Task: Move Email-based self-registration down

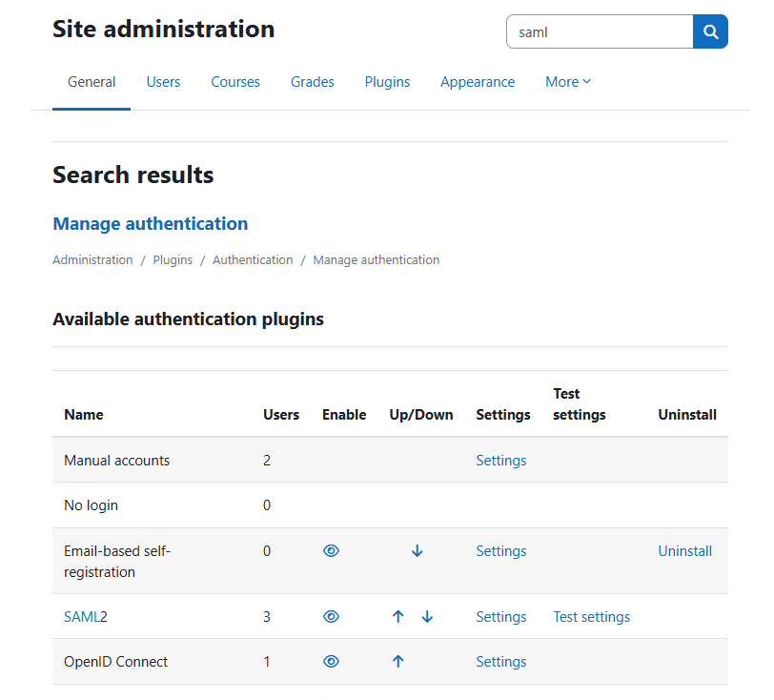Action: point(418,551)
